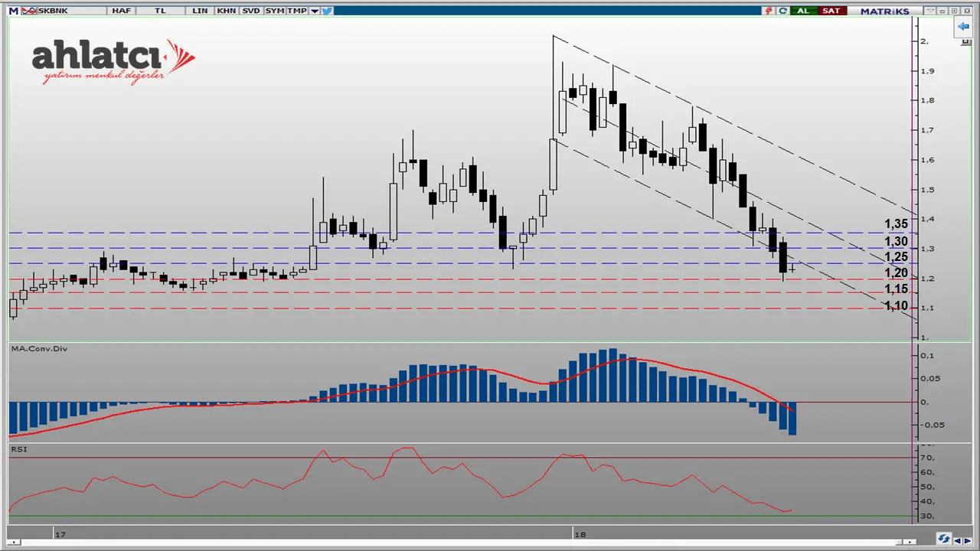Click the small icon below blue arrow
This screenshot has width=980, height=551.
(x=966, y=41)
